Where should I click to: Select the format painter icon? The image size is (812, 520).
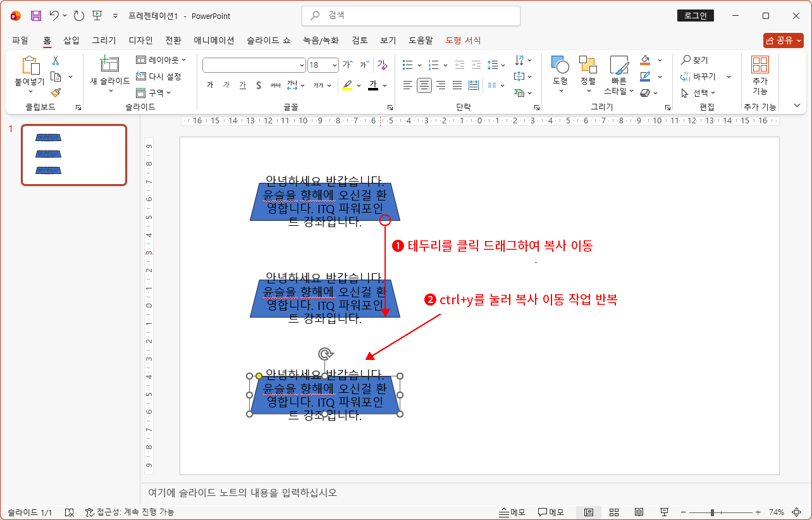(x=55, y=93)
